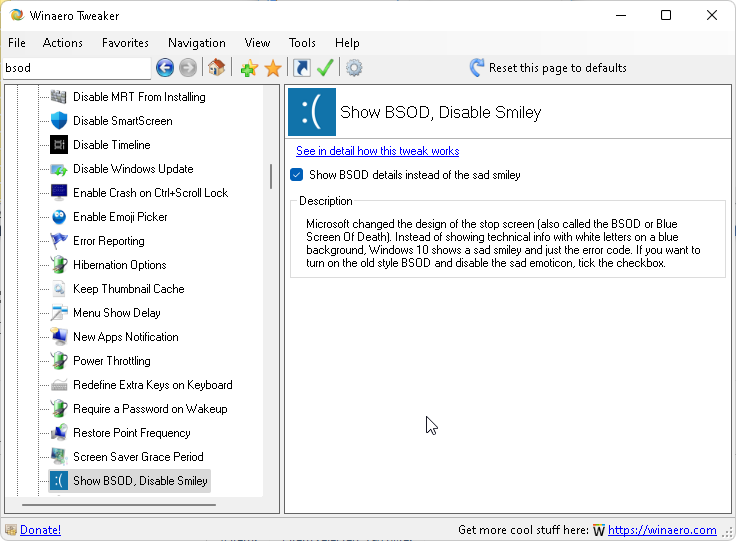Click the Donate icon in status bar
Viewport: 736px width, 541px height.
pyautogui.click(x=11, y=530)
